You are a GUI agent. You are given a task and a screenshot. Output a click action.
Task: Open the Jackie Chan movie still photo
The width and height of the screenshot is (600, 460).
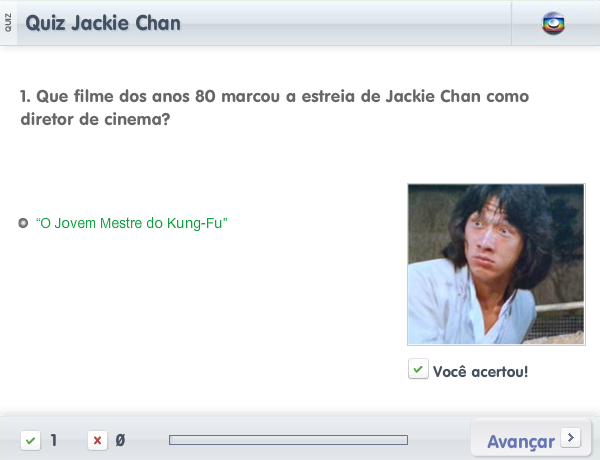click(496, 264)
